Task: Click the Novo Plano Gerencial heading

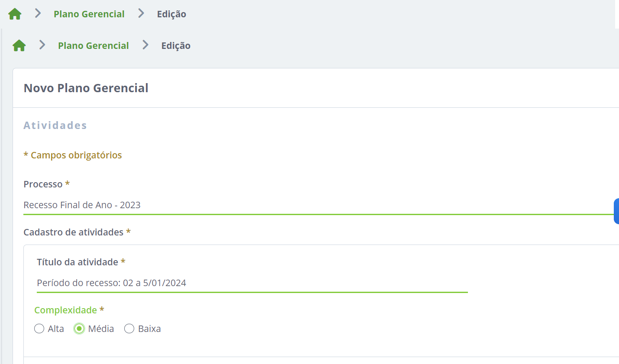Action: click(x=86, y=88)
